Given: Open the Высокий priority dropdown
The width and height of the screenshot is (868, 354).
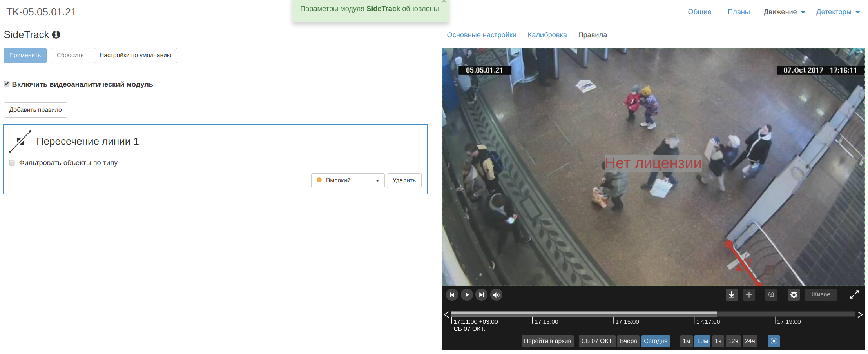Looking at the screenshot, I should tap(348, 180).
